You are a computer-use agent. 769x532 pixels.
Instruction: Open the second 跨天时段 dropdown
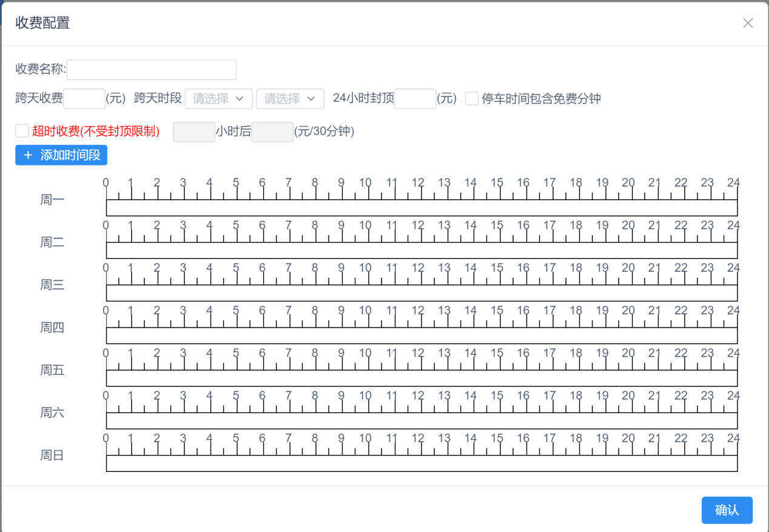(290, 98)
